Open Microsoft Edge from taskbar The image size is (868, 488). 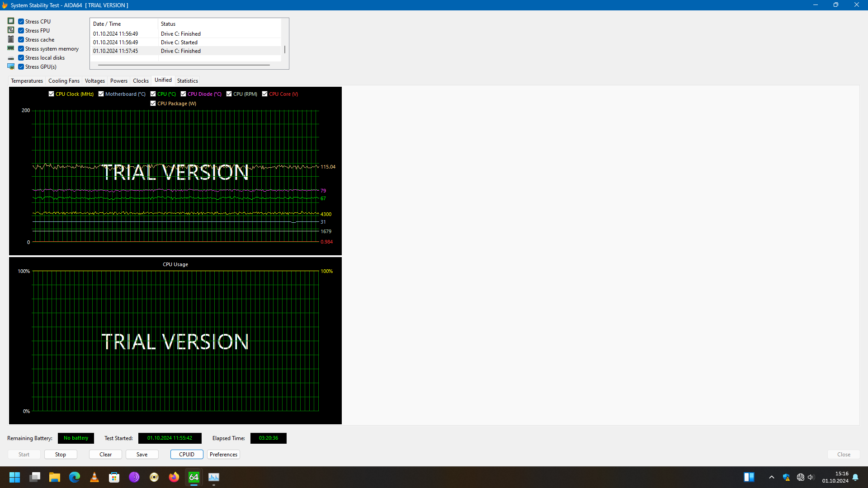75,477
